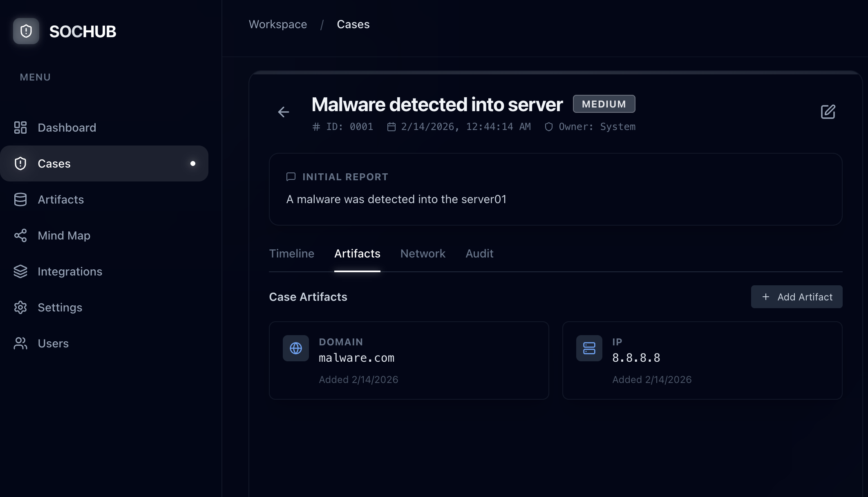Click the Artifacts database icon in sidebar
Viewport: 868px width, 497px height.
(20, 199)
